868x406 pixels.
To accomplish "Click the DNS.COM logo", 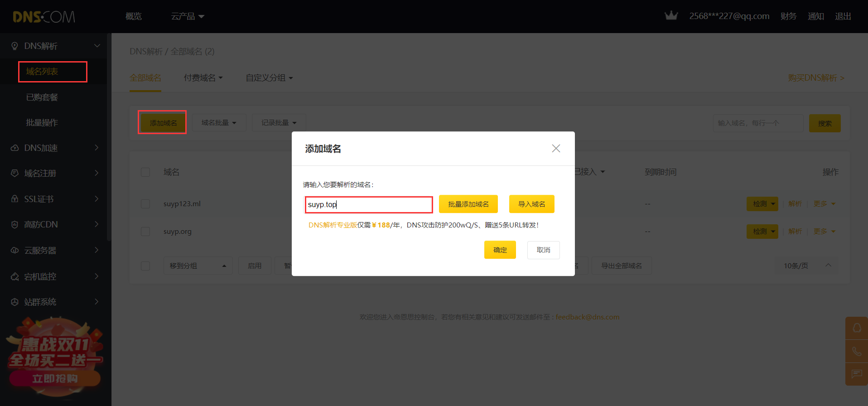I will coord(44,17).
